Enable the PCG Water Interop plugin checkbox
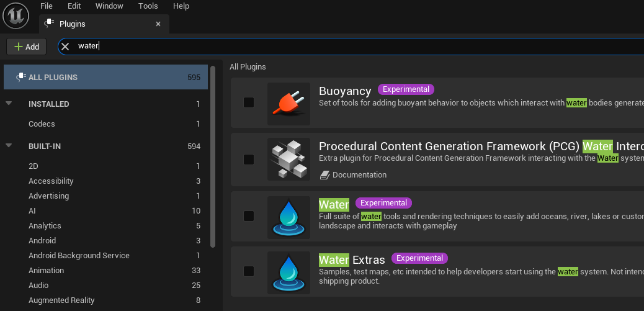 pos(249,160)
